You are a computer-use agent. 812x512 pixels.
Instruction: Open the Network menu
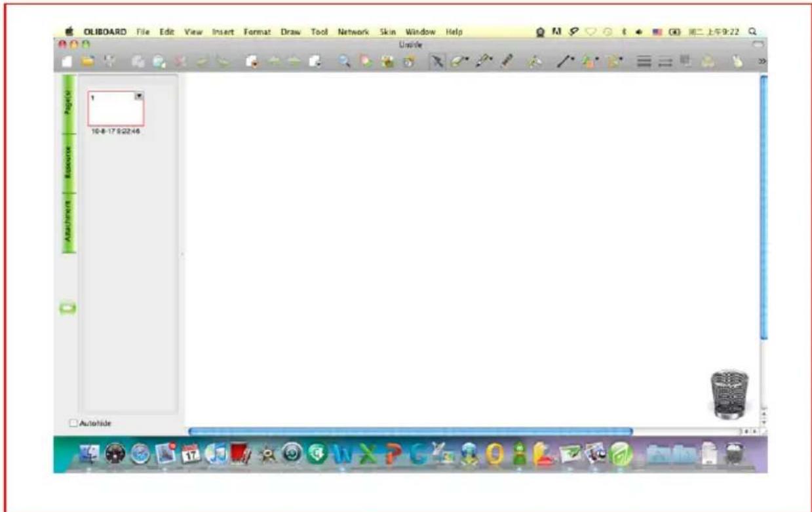point(354,31)
